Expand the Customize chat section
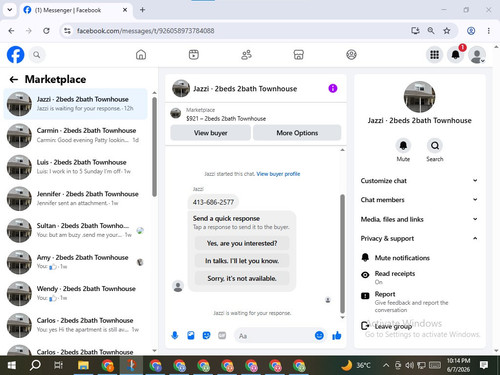The height and width of the screenshot is (375, 500). point(419,181)
